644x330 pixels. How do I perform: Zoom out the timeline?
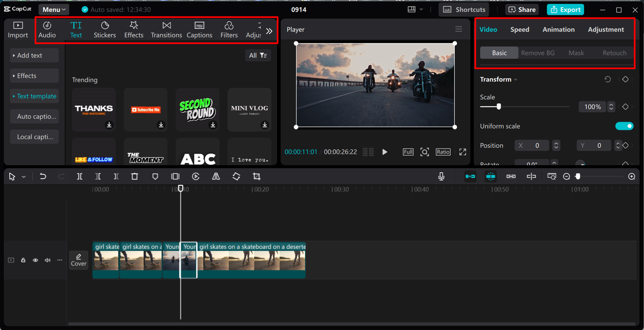pos(567,176)
